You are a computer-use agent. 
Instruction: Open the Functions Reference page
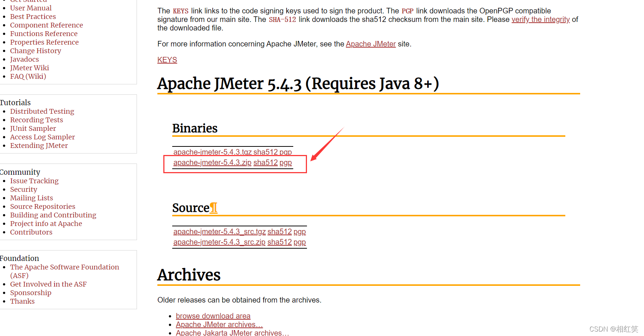pos(44,33)
